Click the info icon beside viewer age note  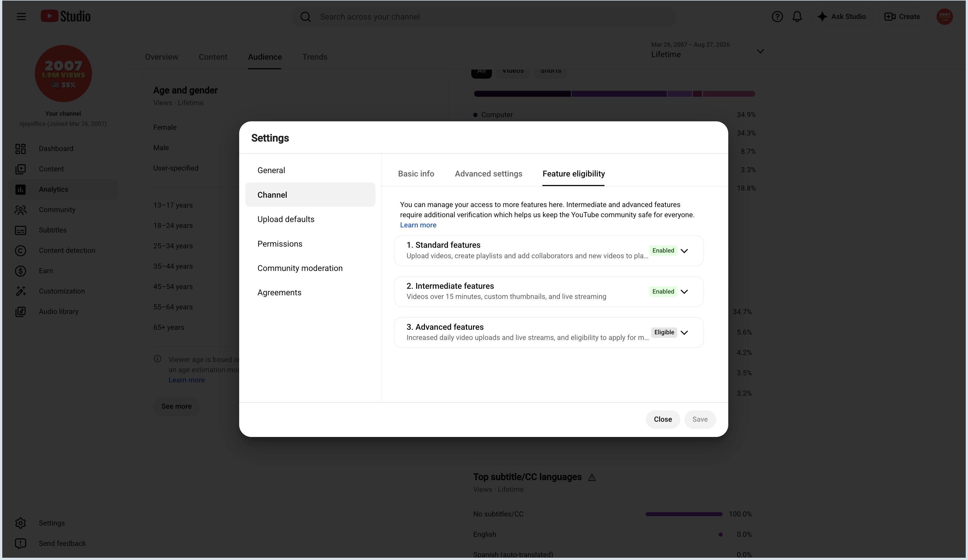tap(157, 359)
